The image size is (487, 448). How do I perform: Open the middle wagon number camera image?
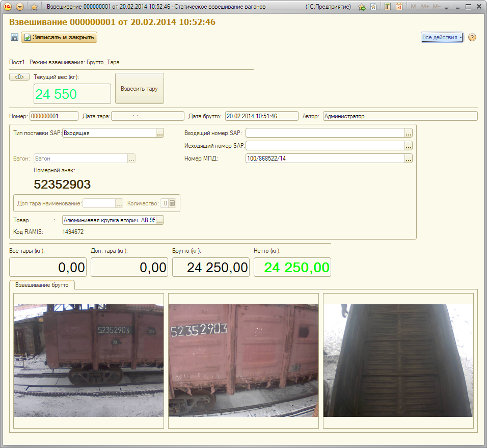(x=243, y=360)
